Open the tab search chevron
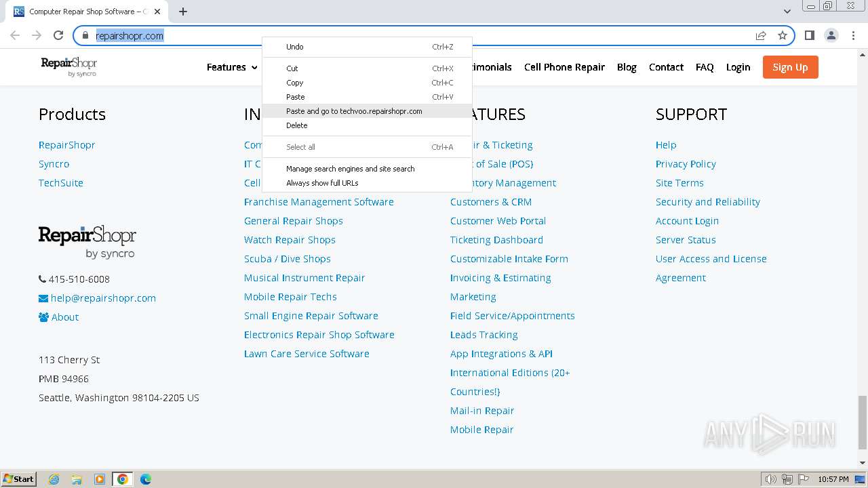 (787, 12)
